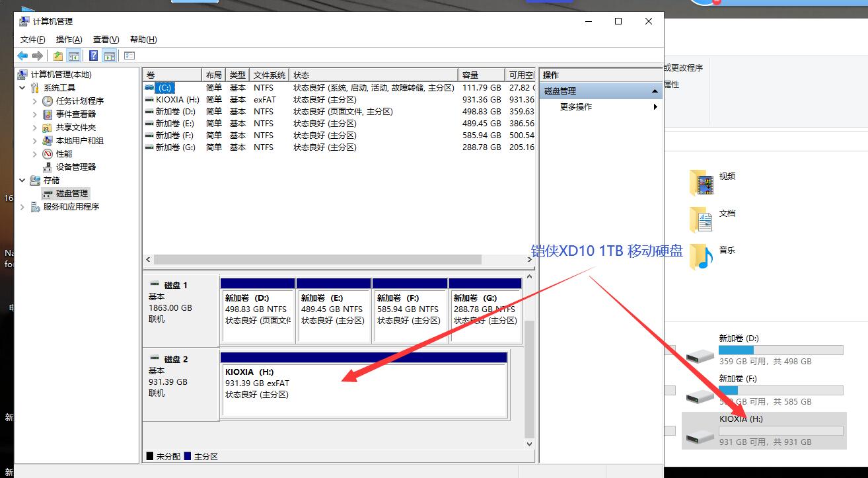The width and height of the screenshot is (868, 478).
Task: Select the 新加卷 (G:) volume list row
Action: point(338,147)
